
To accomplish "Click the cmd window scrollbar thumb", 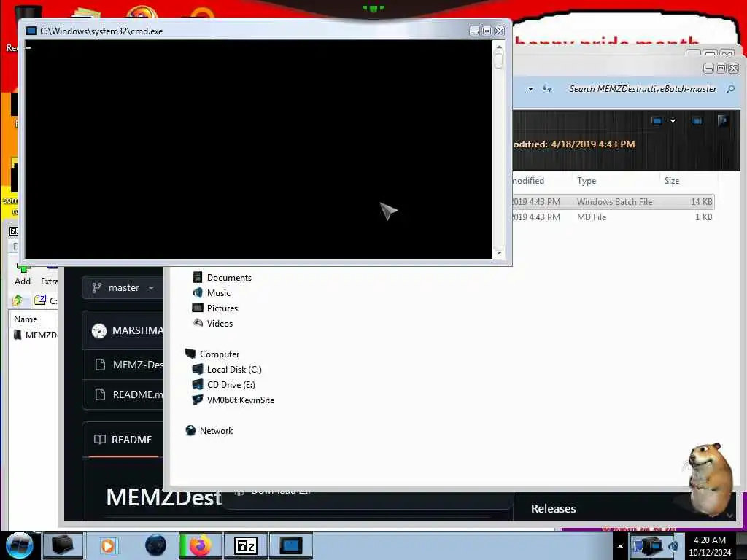I will pos(499,61).
